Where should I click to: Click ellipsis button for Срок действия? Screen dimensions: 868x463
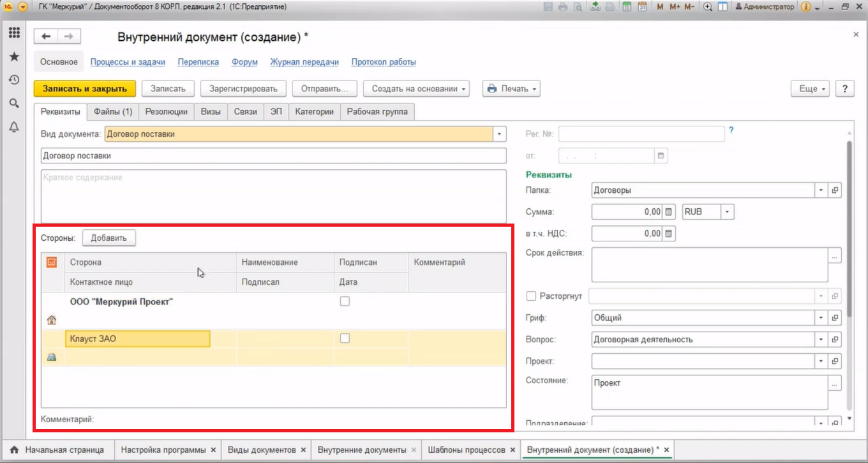(x=835, y=255)
